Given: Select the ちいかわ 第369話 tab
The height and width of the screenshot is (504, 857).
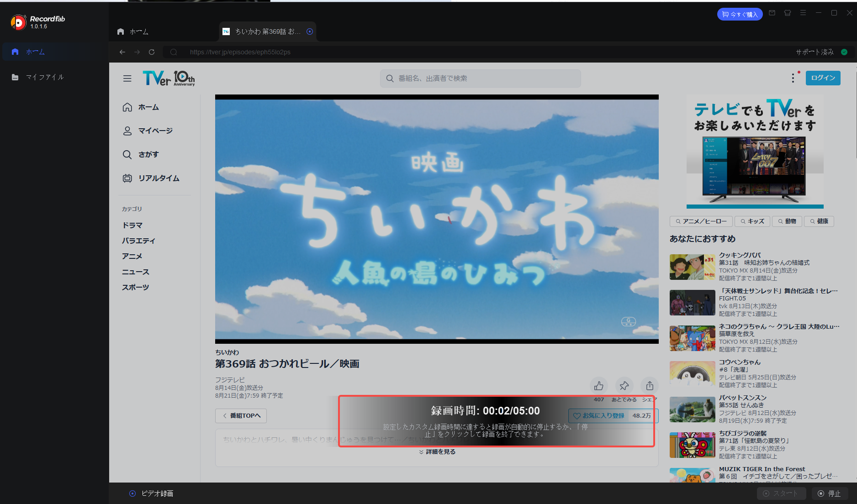Looking at the screenshot, I should click(268, 31).
